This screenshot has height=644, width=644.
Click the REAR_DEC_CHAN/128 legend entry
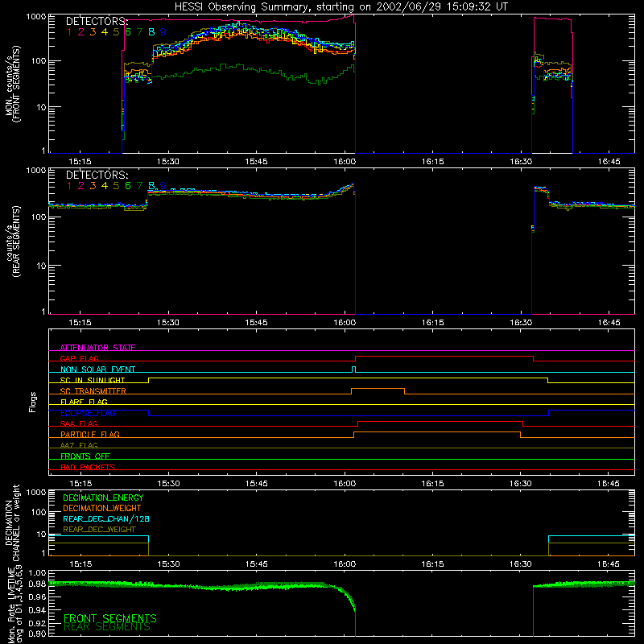(106, 518)
